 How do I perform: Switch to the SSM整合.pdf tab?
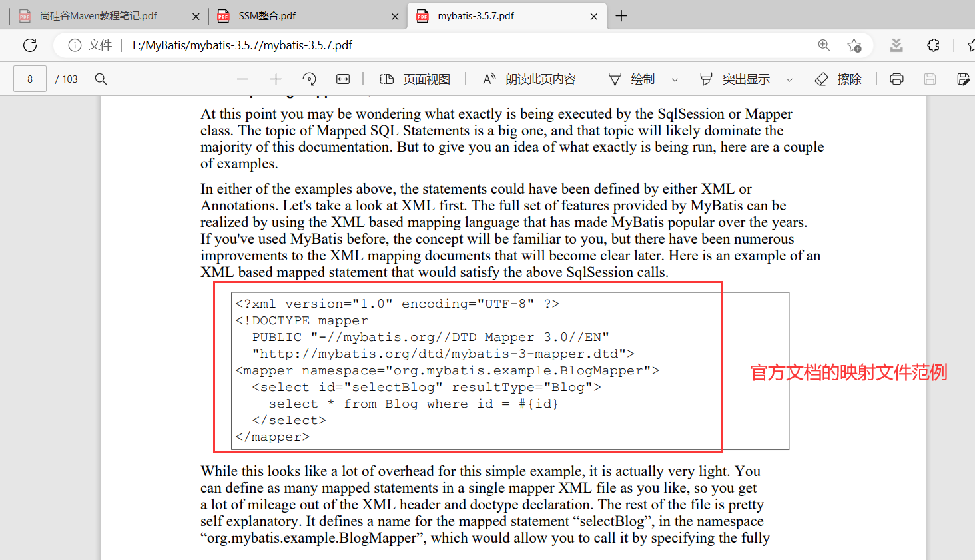(306, 16)
